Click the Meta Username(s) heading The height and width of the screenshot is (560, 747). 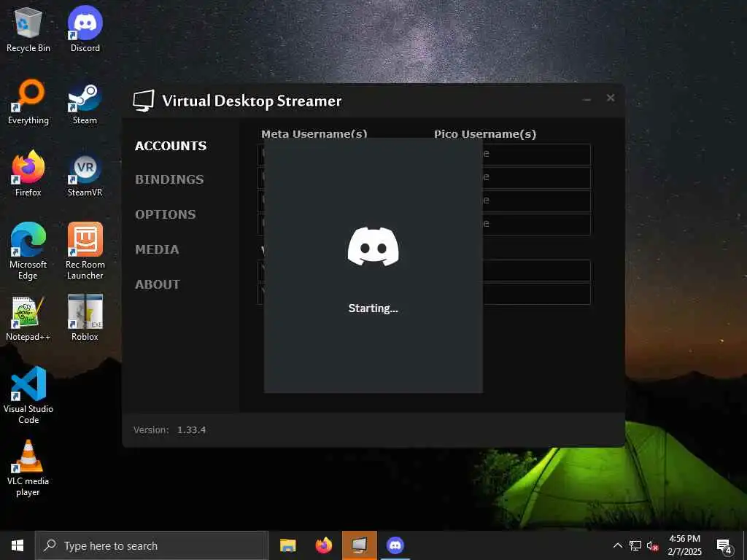(314, 134)
